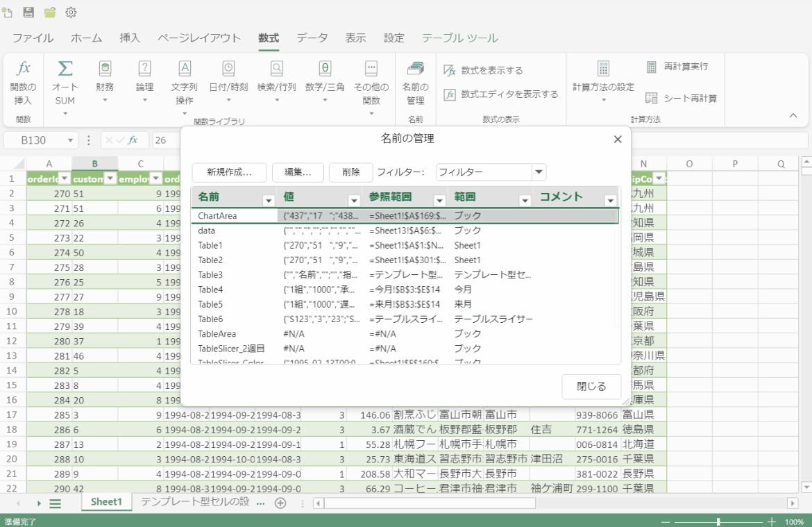Open the 検索/行列 function icon
The image size is (812, 527).
(x=276, y=68)
